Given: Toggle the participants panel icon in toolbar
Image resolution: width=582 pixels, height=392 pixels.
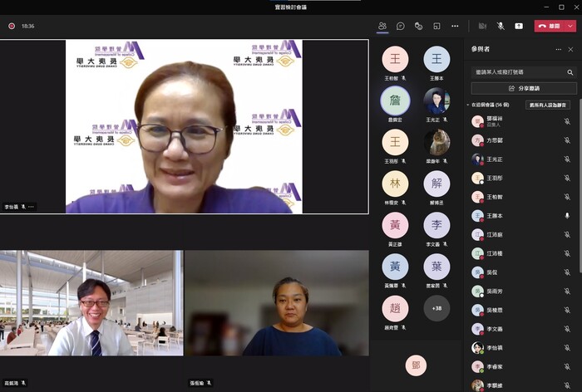Looking at the screenshot, I should pyautogui.click(x=382, y=26).
